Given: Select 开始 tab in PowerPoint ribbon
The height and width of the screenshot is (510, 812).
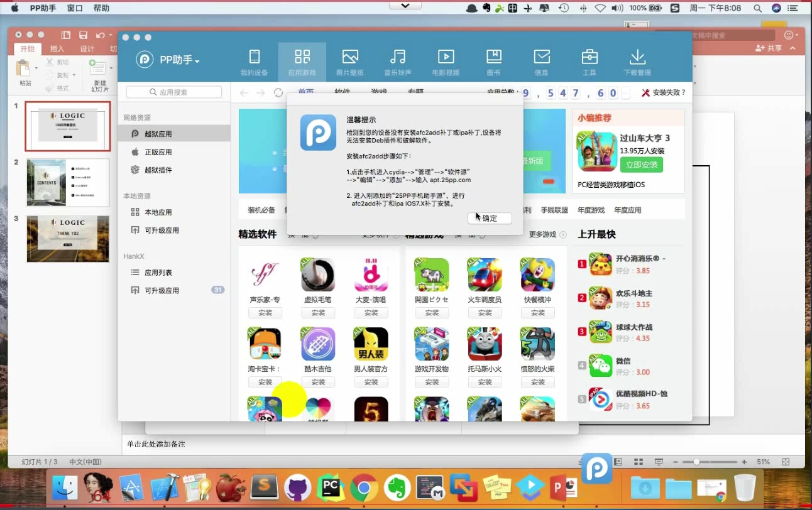Looking at the screenshot, I should click(28, 48).
